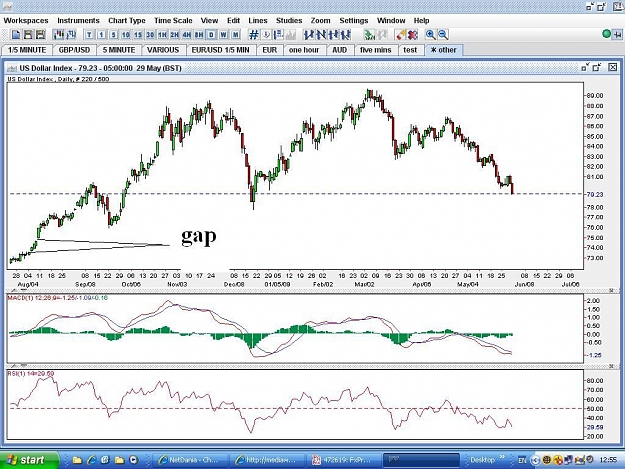Toggle the daily (D) time scale
The height and width of the screenshot is (469, 625).
coord(211,35)
